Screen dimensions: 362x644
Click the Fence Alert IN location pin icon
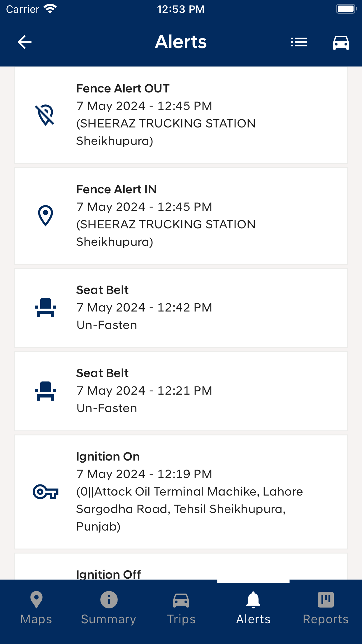point(45,216)
